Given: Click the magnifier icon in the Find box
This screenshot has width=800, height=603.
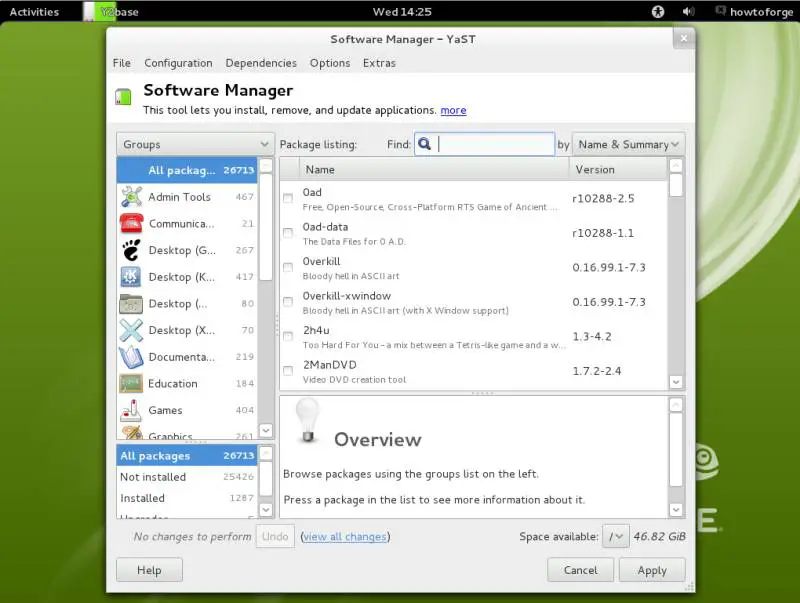Looking at the screenshot, I should [x=424, y=144].
